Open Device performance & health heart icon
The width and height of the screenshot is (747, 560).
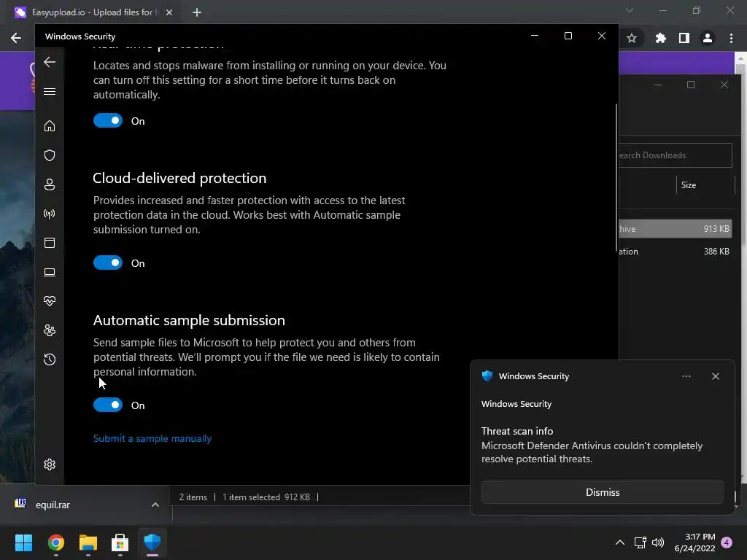[x=50, y=301]
